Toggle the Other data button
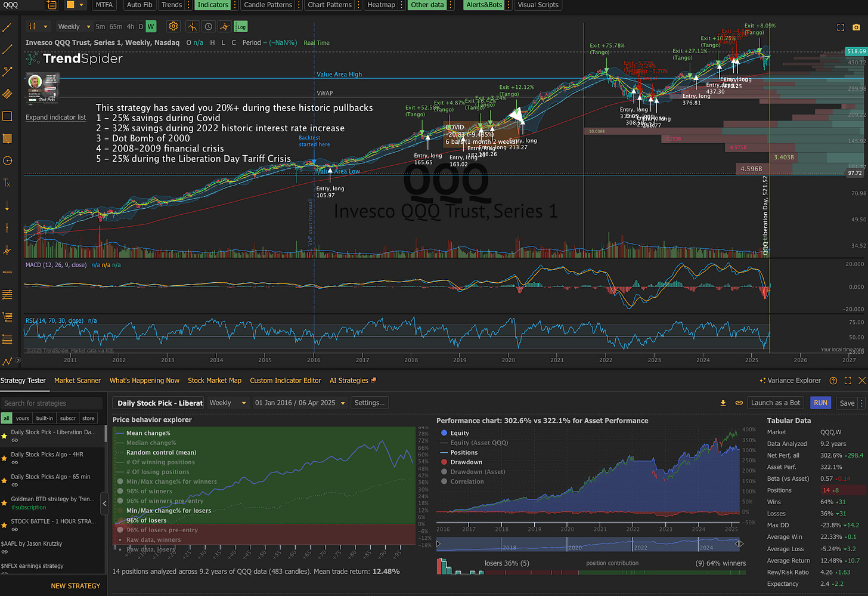This screenshot has height=596, width=868. point(427,5)
